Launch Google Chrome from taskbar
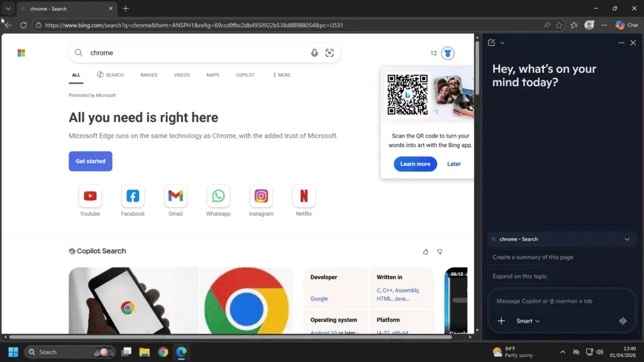The height and width of the screenshot is (362, 644). coord(163,352)
